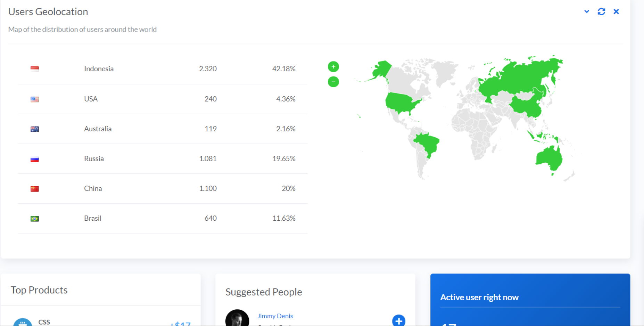Add Jimmy Denis with plus button
The width and height of the screenshot is (644, 326).
[398, 320]
